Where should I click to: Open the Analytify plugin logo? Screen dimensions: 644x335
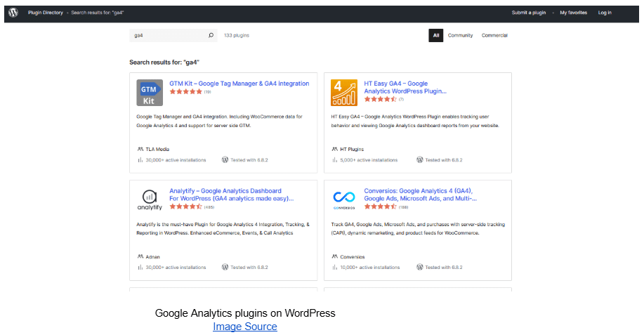click(150, 200)
